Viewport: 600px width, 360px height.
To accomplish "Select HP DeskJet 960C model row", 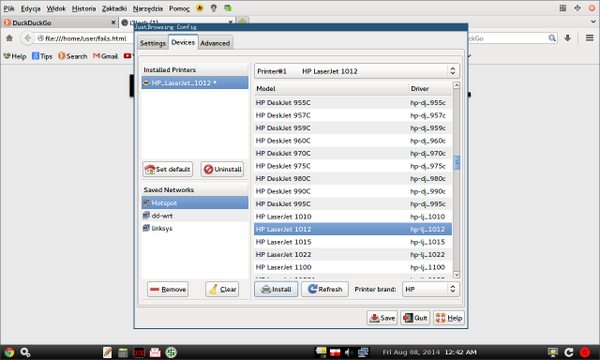I will 353,141.
